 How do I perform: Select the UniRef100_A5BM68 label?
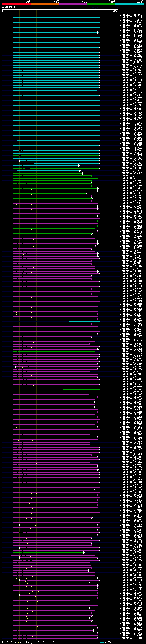click(x=131, y=70)
